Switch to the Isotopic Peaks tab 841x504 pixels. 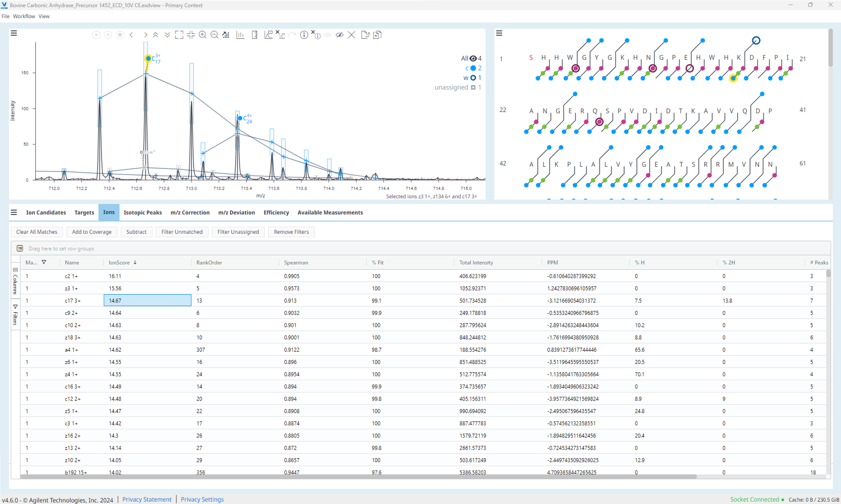[x=143, y=212]
